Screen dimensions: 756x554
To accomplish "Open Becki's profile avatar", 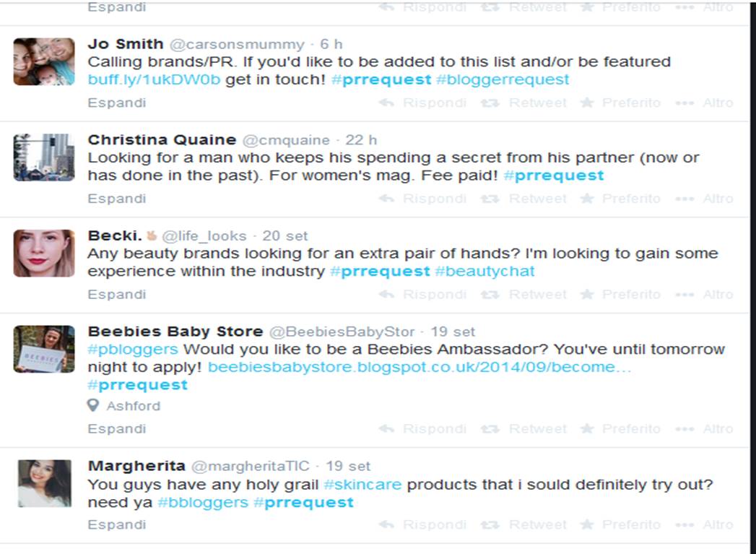I will coord(44,254).
